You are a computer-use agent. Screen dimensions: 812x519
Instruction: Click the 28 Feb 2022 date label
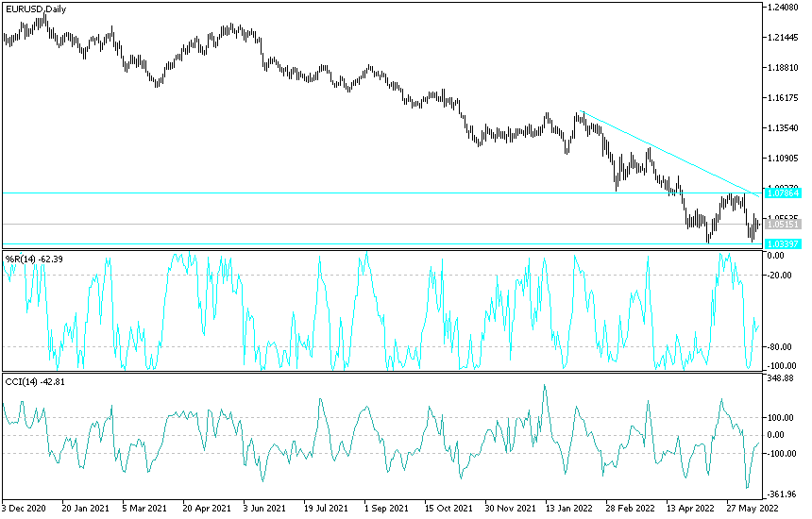click(630, 509)
